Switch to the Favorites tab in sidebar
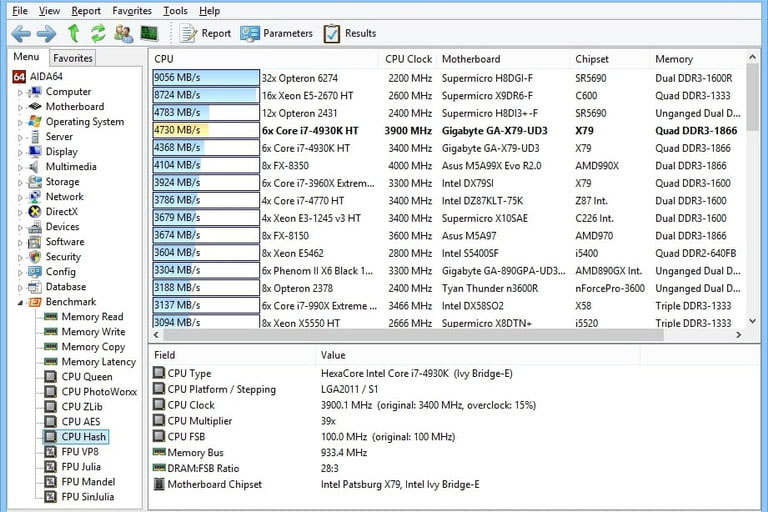Image resolution: width=768 pixels, height=512 pixels. [72, 58]
